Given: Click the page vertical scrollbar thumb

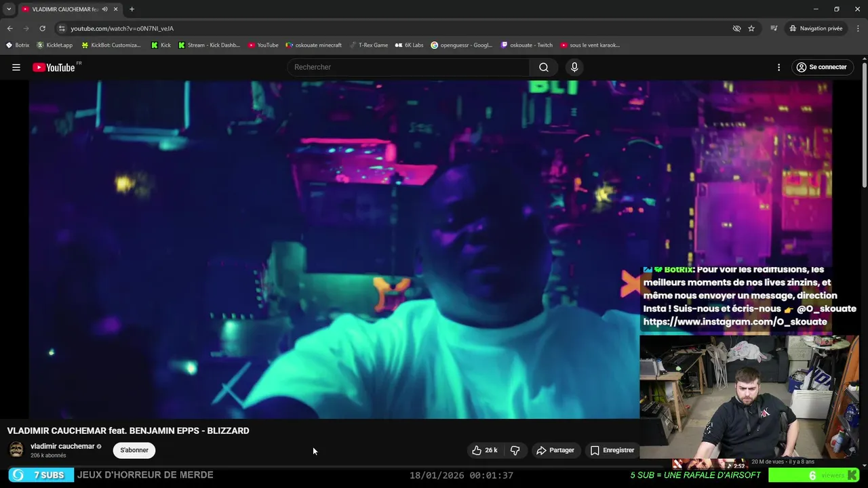Looking at the screenshot, I should pos(864,125).
